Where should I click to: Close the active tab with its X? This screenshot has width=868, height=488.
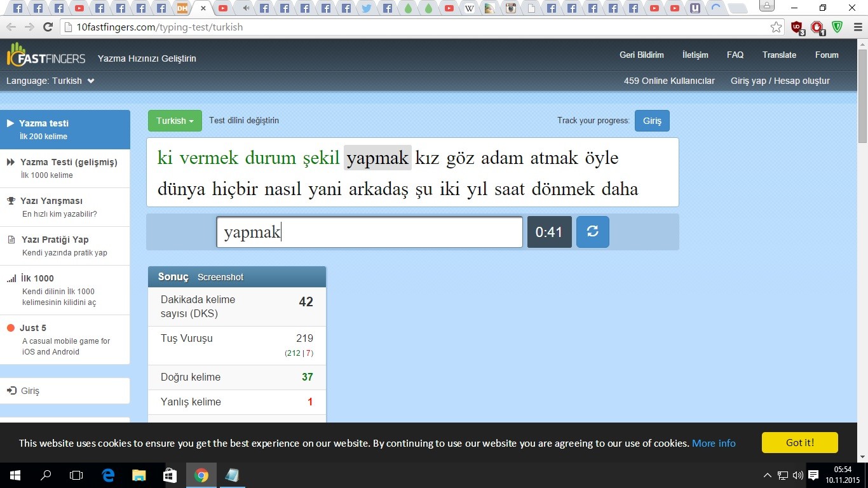pyautogui.click(x=203, y=8)
